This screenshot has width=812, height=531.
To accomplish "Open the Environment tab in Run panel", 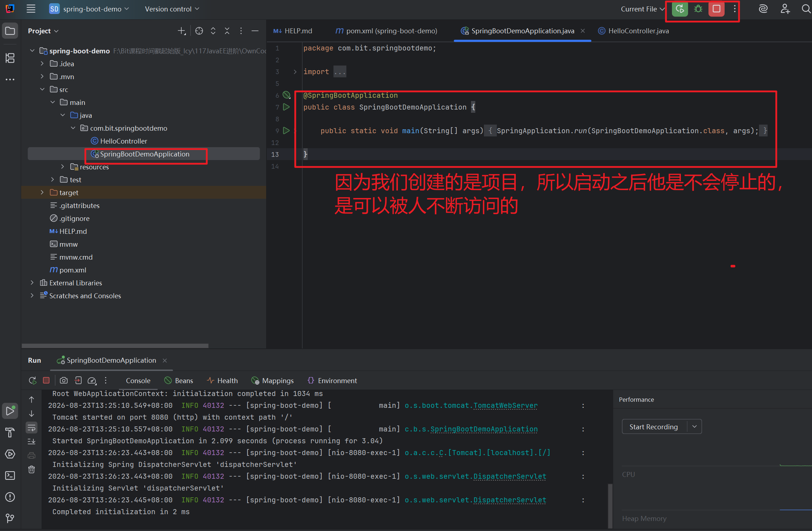I will click(332, 381).
